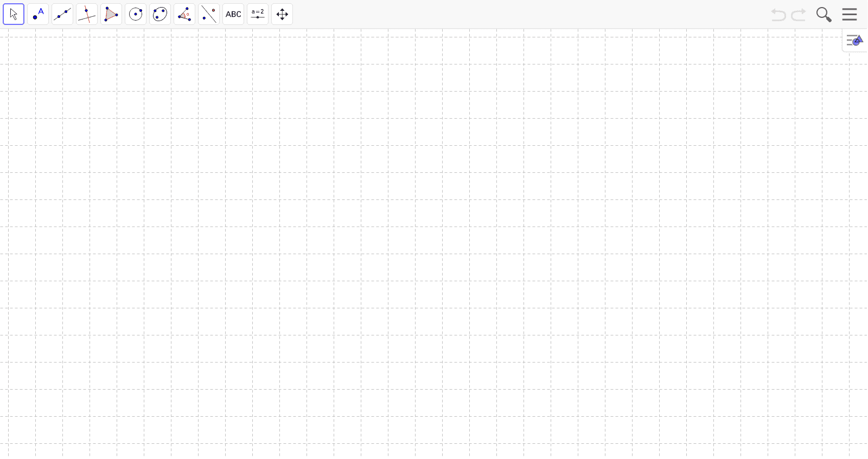
Task: Select the ABC Text tool
Action: point(233,14)
